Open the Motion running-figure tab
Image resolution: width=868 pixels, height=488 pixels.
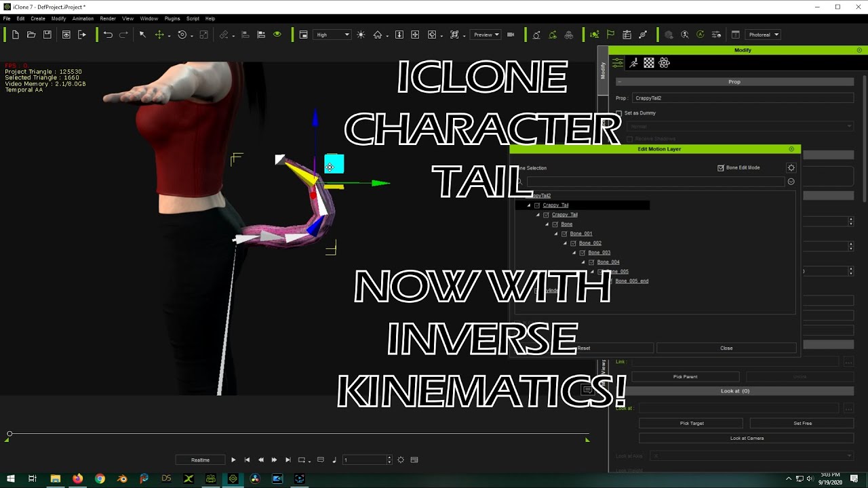(x=633, y=62)
